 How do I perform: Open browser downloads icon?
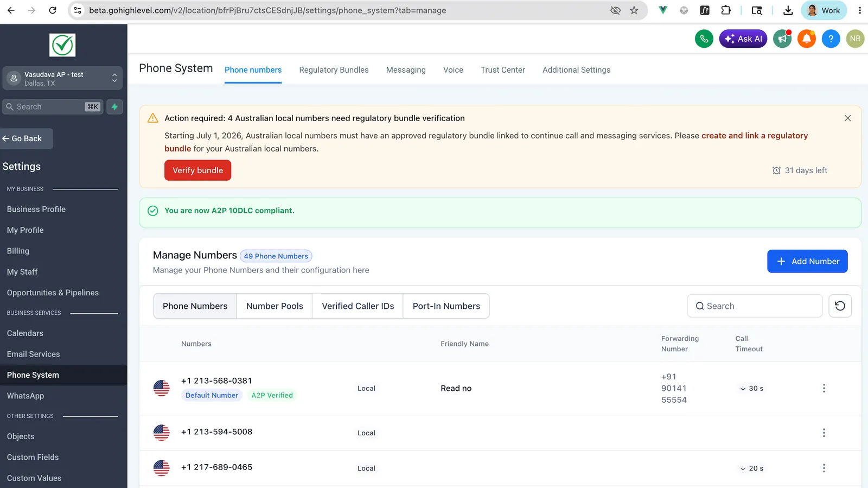pos(788,10)
